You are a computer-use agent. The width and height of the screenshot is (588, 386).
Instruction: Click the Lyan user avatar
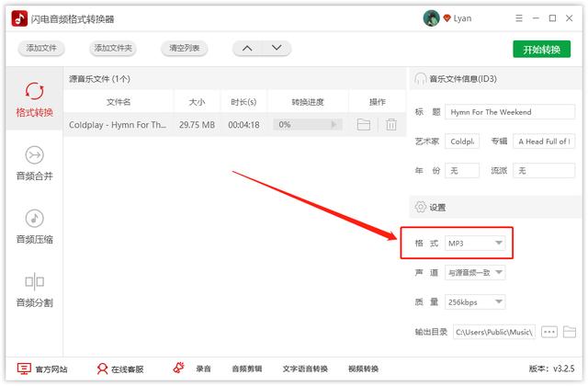[431, 18]
